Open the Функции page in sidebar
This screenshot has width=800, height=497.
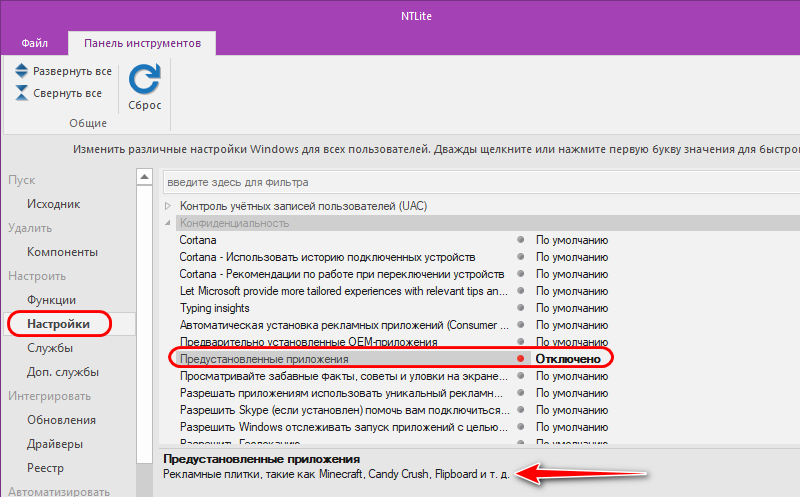(x=52, y=300)
